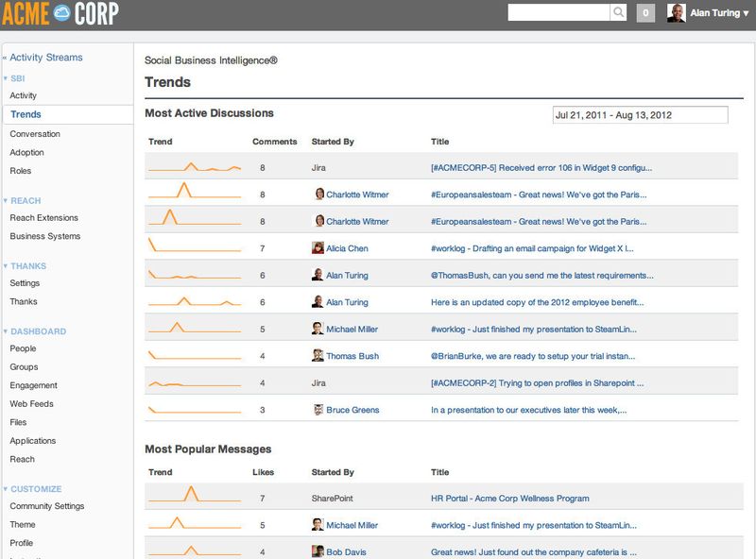
Task: Open Theme customization
Action: [x=22, y=524]
